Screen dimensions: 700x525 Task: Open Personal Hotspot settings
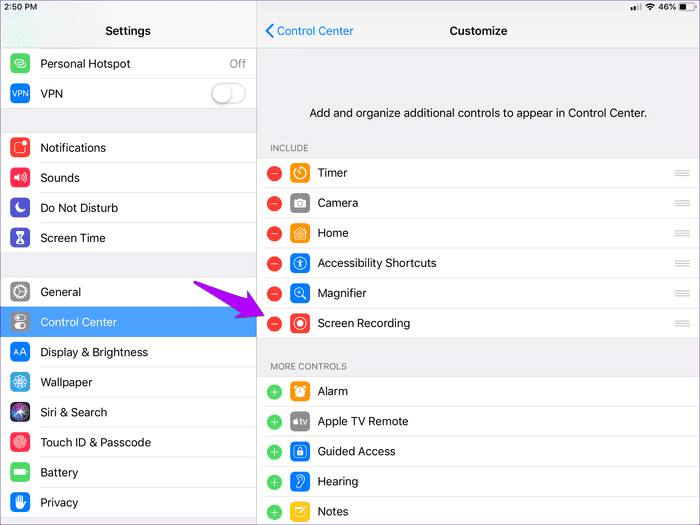click(x=85, y=63)
